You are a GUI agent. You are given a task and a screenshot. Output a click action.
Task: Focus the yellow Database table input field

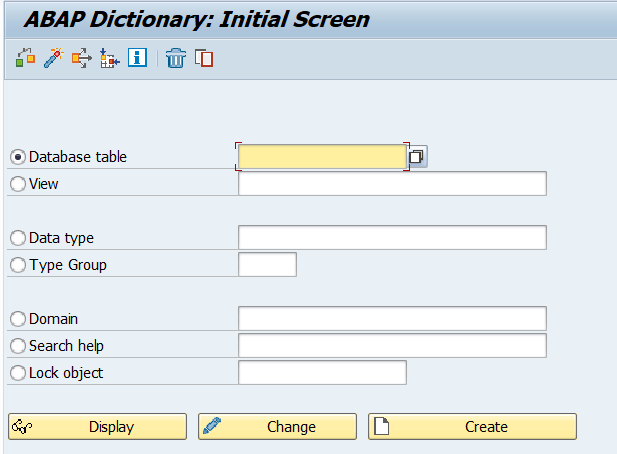point(322,157)
